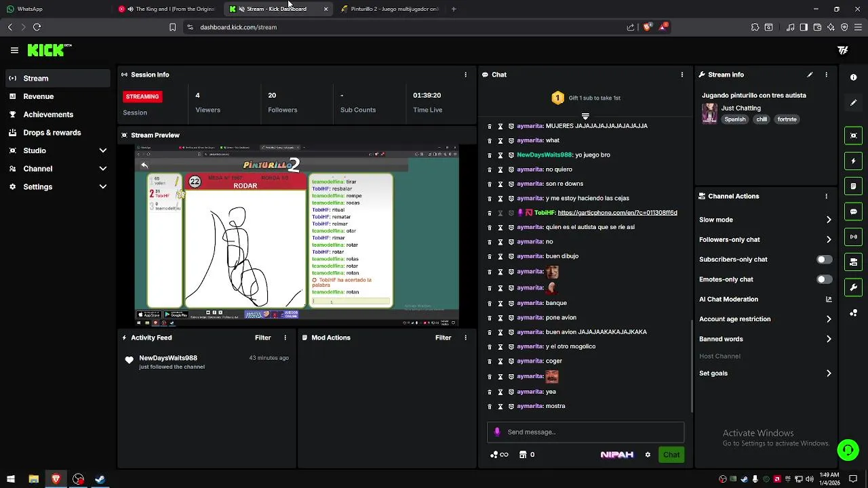This screenshot has width=868, height=488.
Task: Toggle the session info document widget icon
Action: pos(854,186)
